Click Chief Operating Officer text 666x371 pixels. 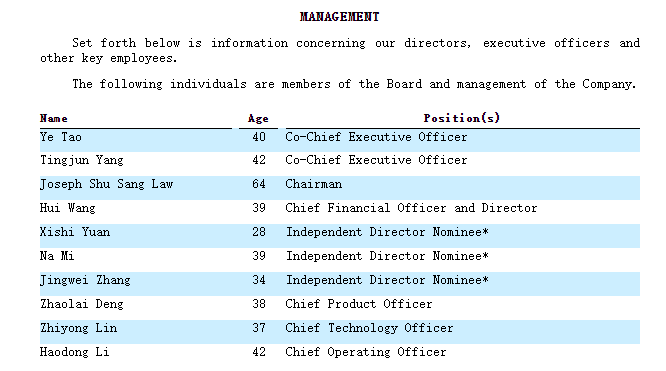[366, 352]
